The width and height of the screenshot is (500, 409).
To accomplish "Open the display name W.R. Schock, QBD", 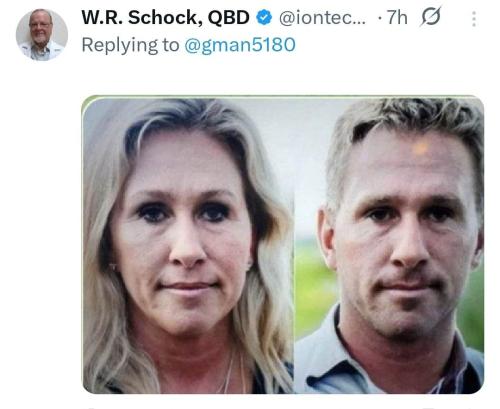I will click(x=165, y=17).
